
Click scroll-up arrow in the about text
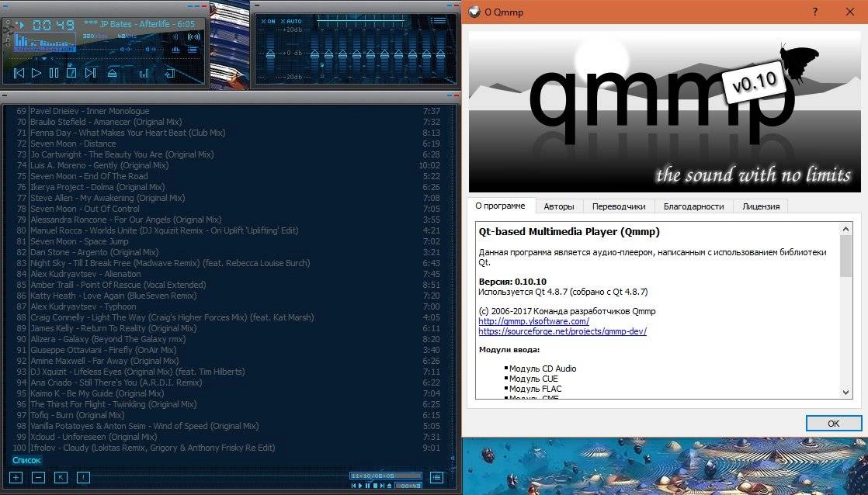pyautogui.click(x=845, y=229)
